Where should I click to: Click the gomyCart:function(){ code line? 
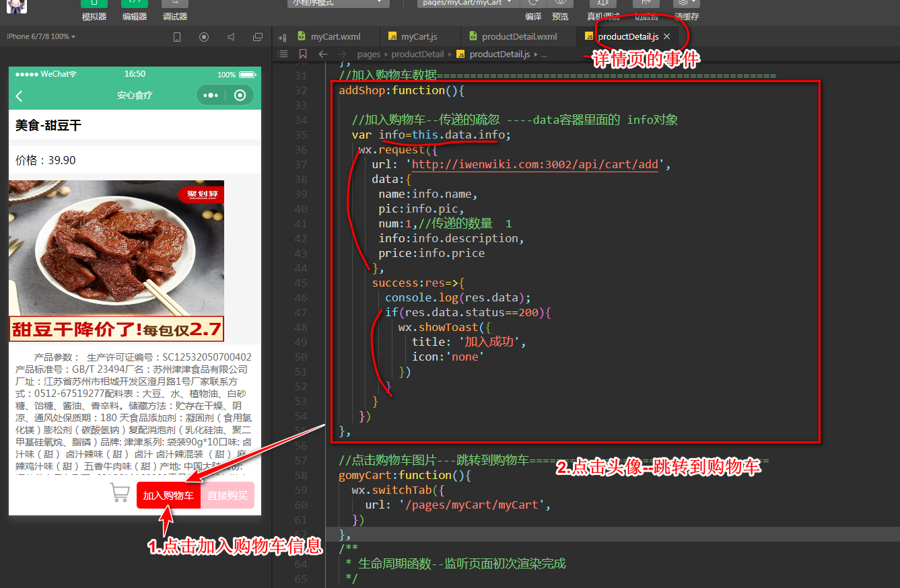tap(405, 475)
